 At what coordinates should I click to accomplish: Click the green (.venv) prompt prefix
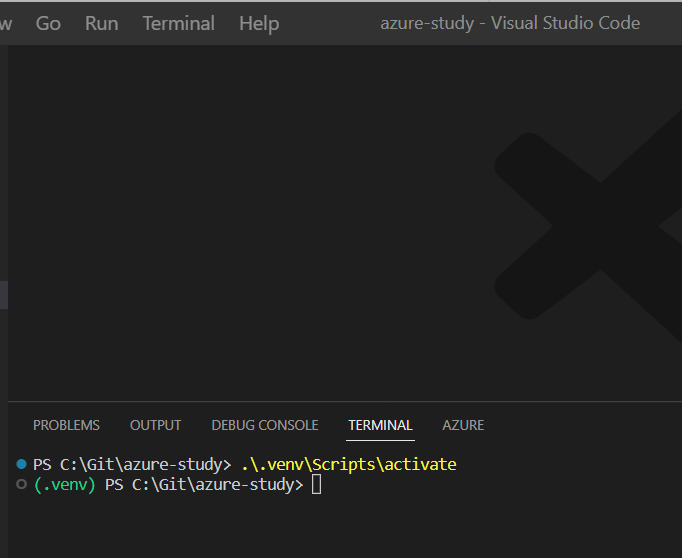[64, 484]
